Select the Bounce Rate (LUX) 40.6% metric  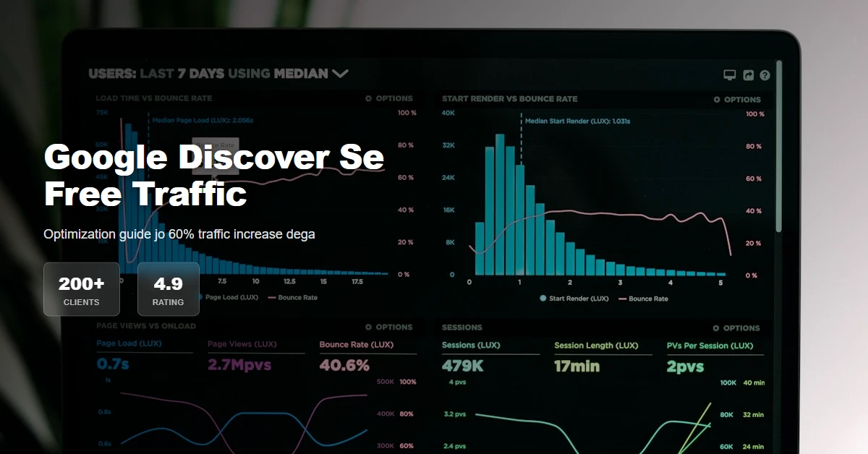coord(368,356)
